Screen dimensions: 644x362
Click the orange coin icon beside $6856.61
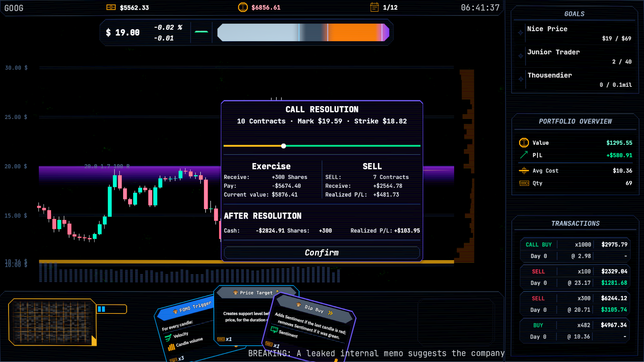(243, 7)
